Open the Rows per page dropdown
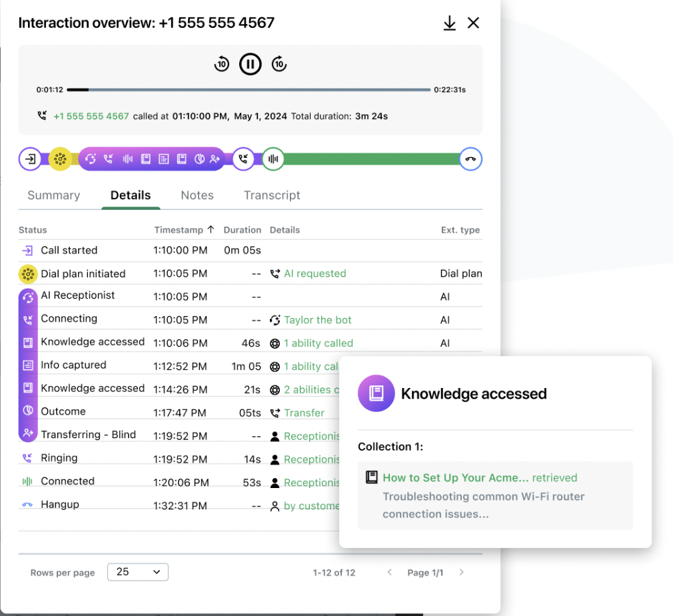 pos(138,572)
